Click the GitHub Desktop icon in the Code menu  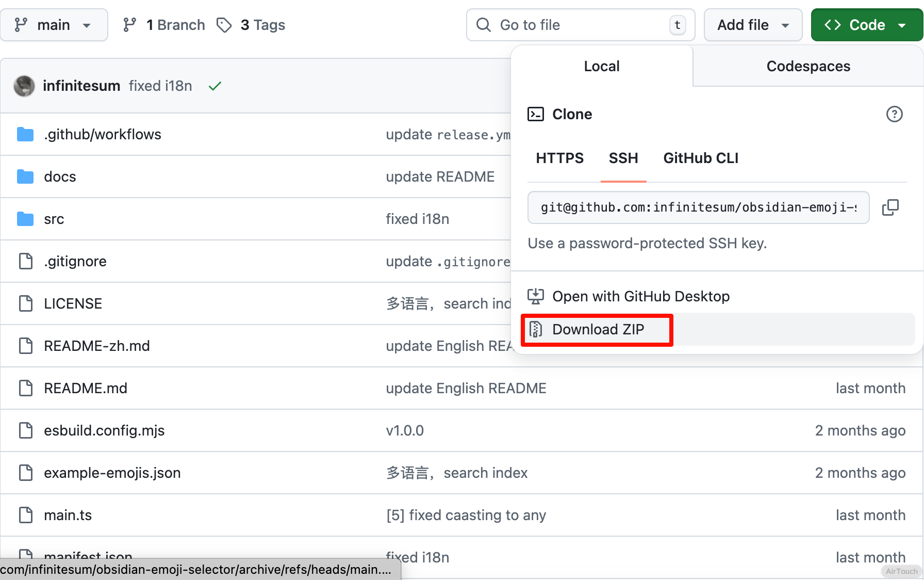tap(536, 296)
